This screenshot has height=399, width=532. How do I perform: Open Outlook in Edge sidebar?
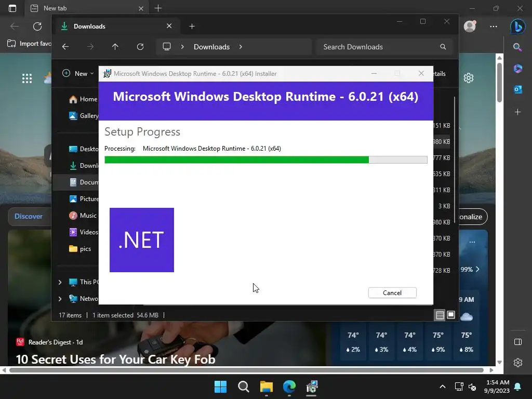518,89
